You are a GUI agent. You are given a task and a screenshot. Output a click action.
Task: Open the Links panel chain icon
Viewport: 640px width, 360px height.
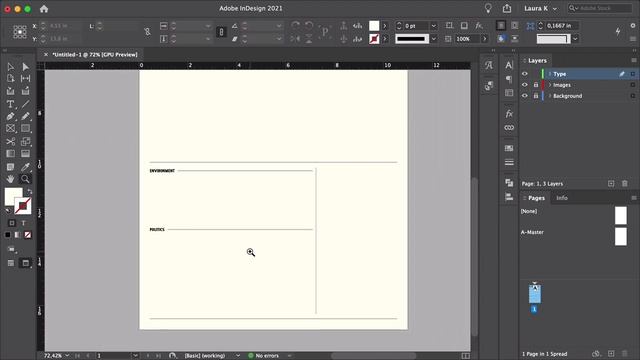click(x=509, y=128)
